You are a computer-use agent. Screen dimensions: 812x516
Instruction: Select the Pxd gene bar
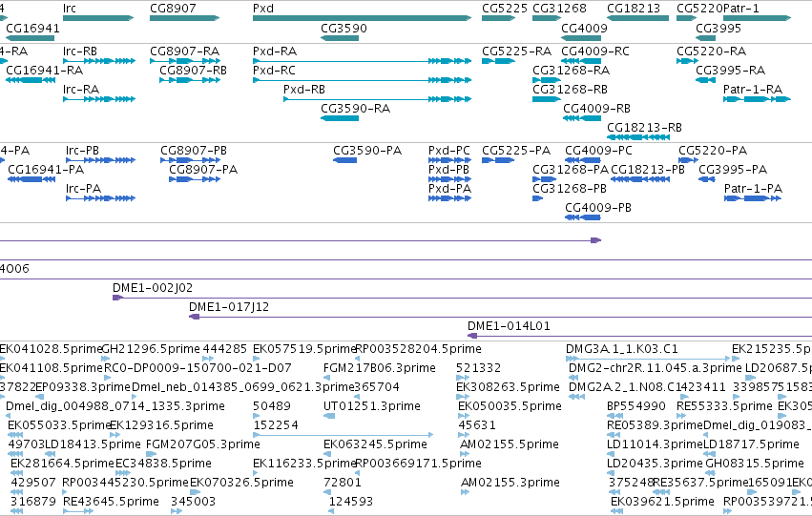click(362, 19)
